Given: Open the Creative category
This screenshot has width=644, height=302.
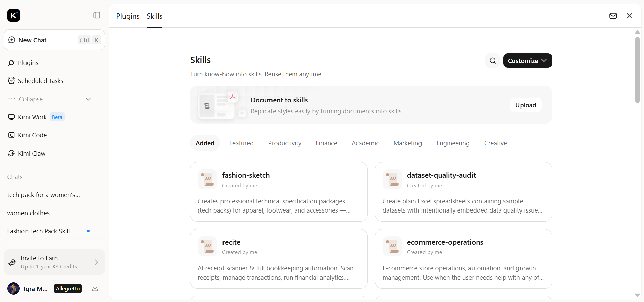Looking at the screenshot, I should point(495,143).
